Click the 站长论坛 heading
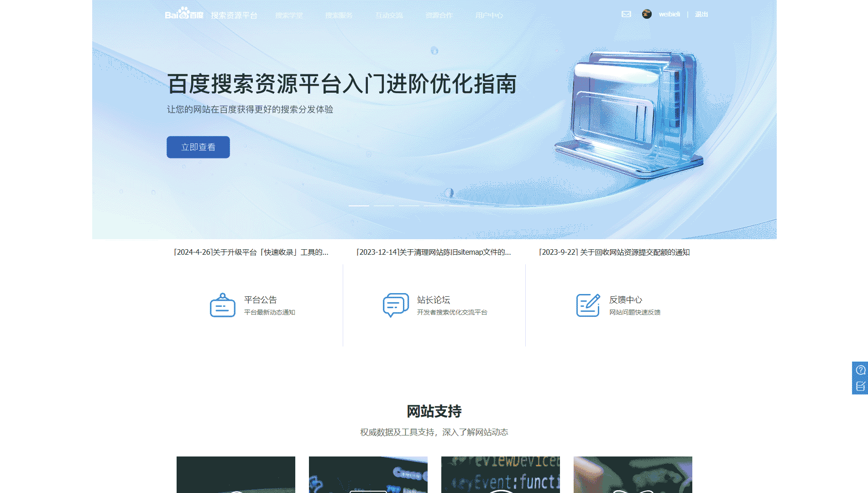The height and width of the screenshot is (493, 868). 434,299
